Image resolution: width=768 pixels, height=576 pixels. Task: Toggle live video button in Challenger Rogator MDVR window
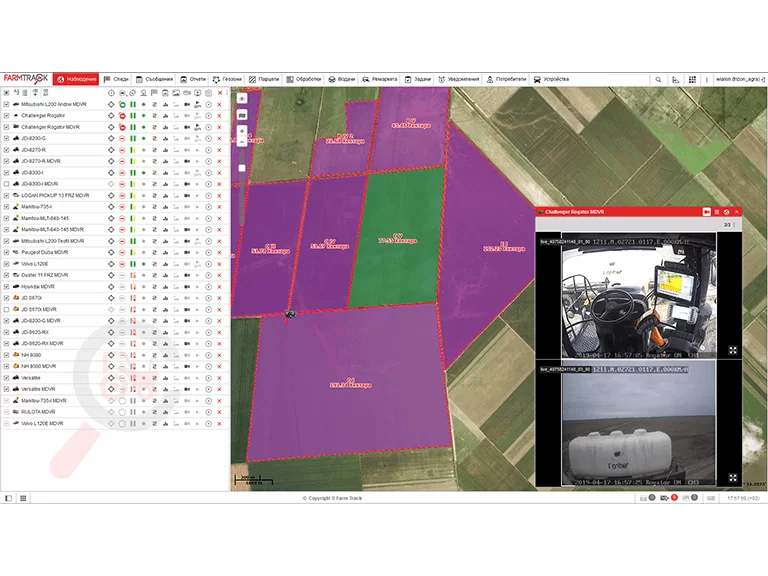[x=707, y=212]
